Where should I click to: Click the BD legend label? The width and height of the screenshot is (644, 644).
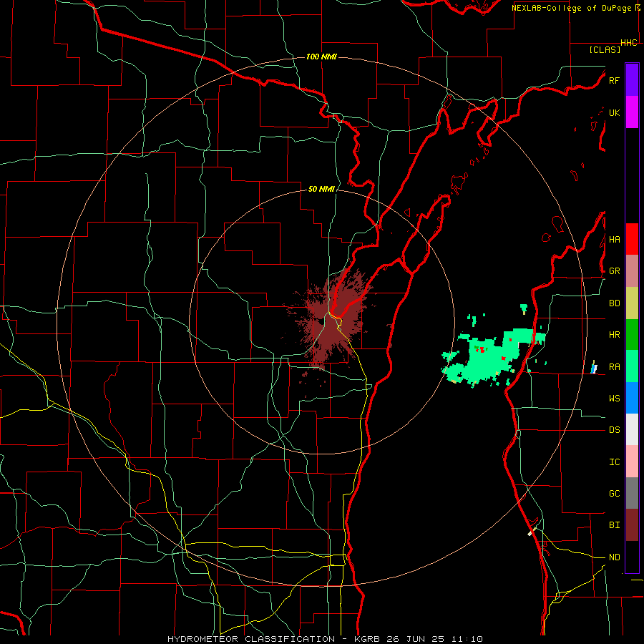pyautogui.click(x=614, y=303)
